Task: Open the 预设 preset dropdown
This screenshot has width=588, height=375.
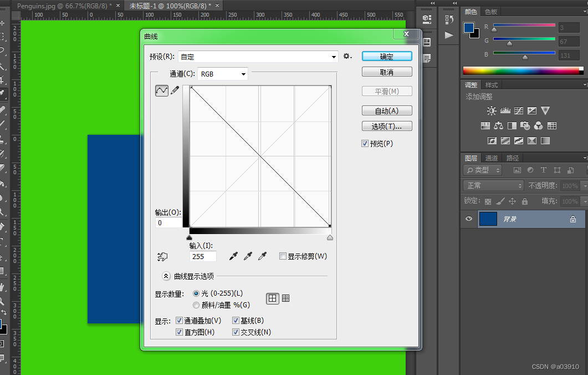Action: [258, 57]
